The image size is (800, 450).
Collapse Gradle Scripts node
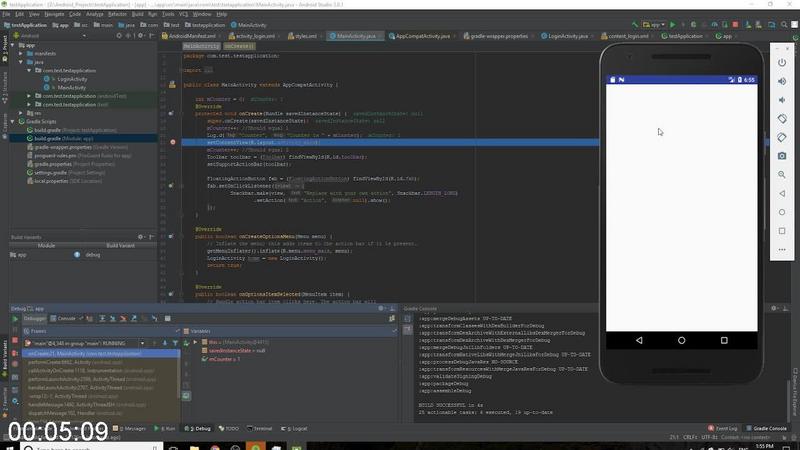point(13,121)
